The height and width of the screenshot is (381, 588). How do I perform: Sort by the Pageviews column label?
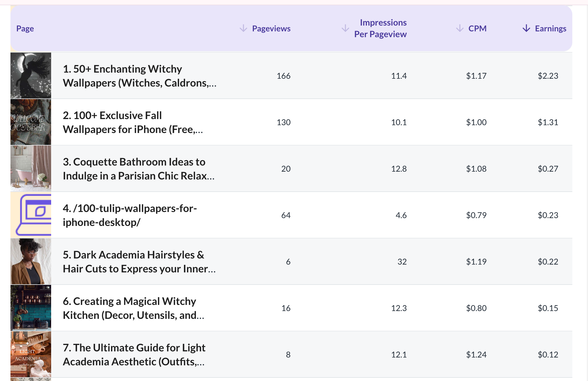(271, 28)
